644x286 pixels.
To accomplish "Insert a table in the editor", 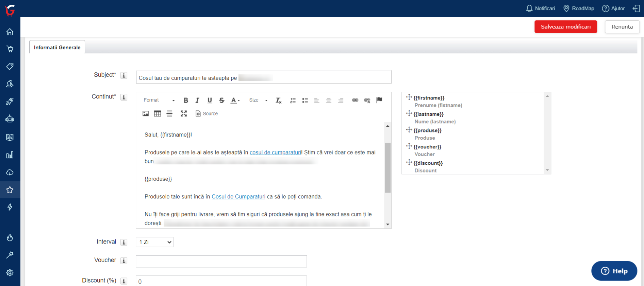I will click(158, 114).
